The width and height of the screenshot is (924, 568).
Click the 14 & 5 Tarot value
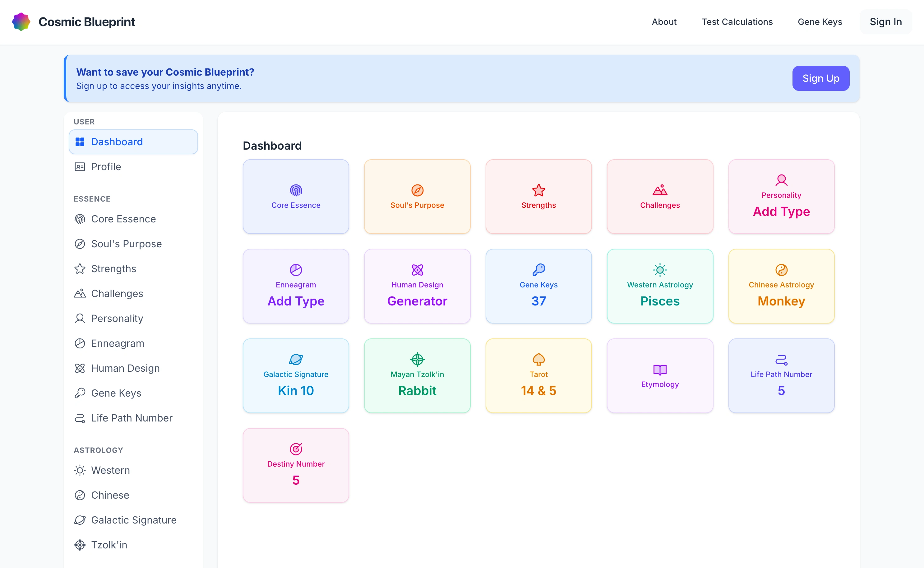point(538,391)
